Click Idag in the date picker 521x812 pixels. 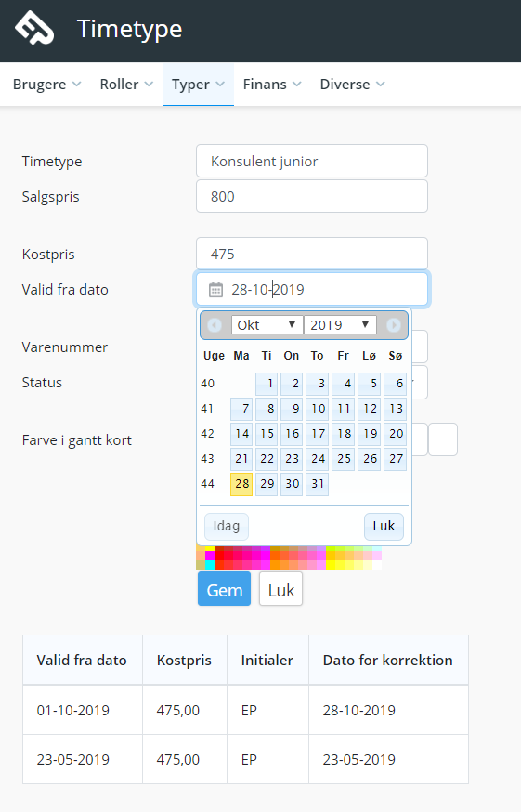coord(227,526)
